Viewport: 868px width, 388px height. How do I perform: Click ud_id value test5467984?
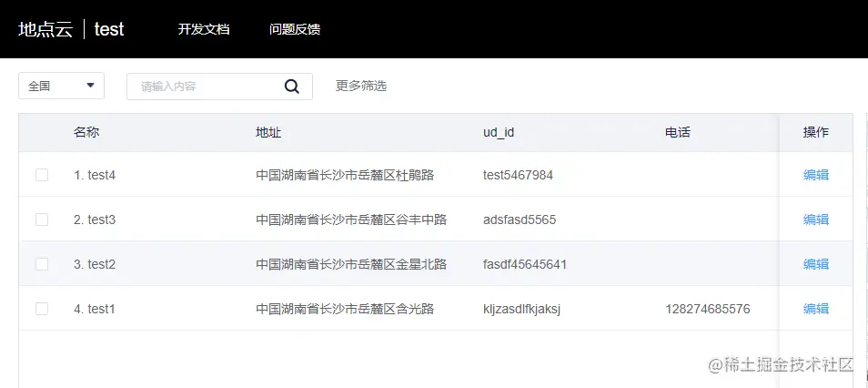click(518, 175)
